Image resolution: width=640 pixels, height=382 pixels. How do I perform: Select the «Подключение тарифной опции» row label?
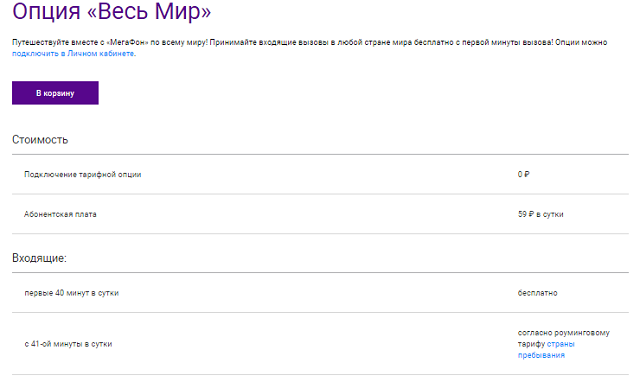point(82,174)
